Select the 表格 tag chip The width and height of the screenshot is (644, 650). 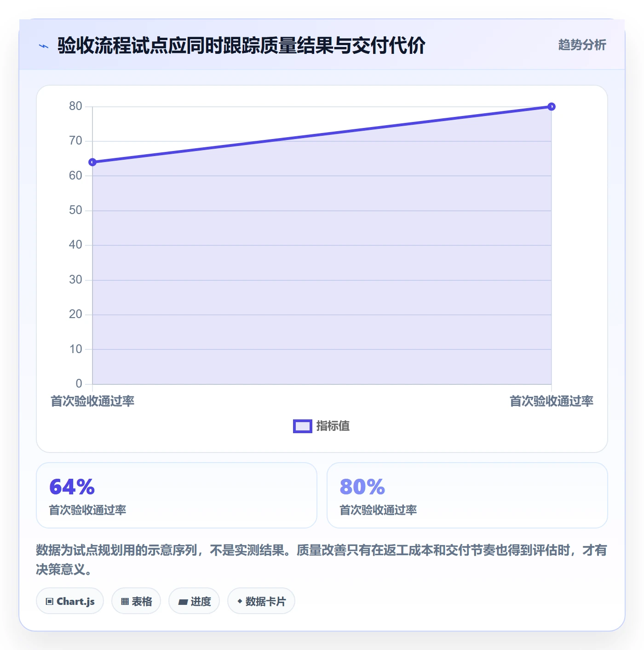[136, 601]
